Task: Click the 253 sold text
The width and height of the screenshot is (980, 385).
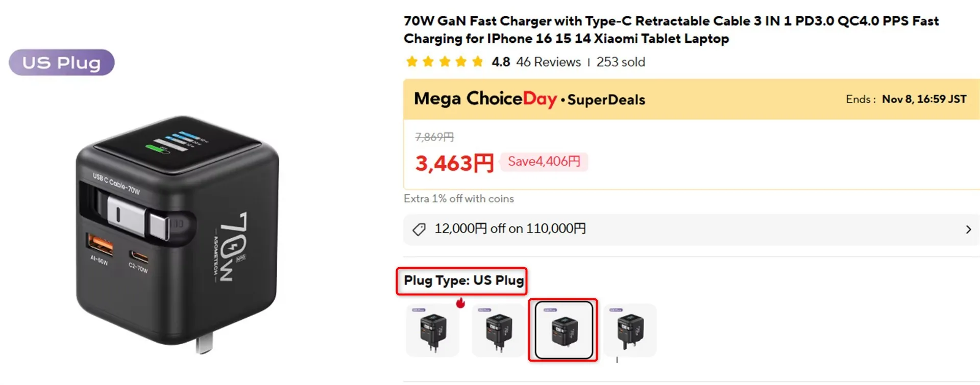Action: click(621, 62)
